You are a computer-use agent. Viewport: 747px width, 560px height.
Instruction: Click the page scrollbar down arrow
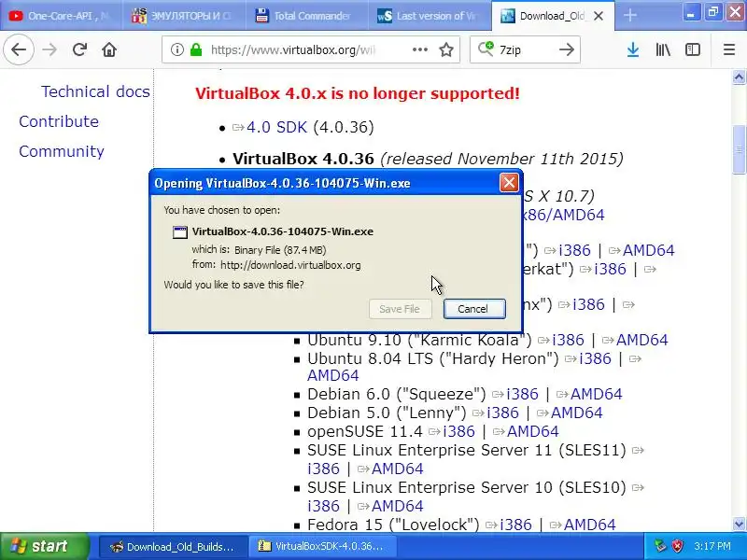point(739,525)
